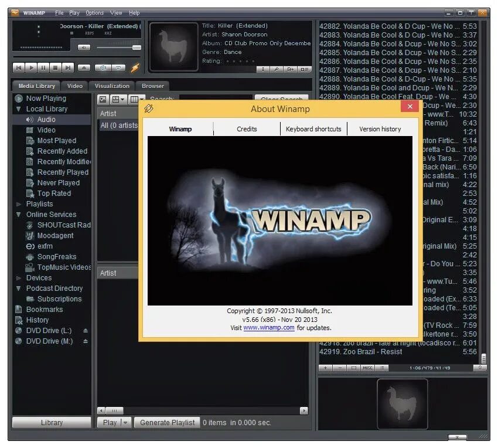
Task: Open SHOUTcast Radio service
Action: point(64,225)
